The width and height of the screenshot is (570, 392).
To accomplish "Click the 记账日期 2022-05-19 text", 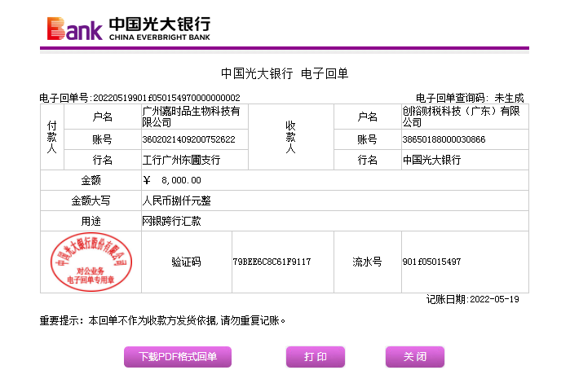I will (x=473, y=299).
